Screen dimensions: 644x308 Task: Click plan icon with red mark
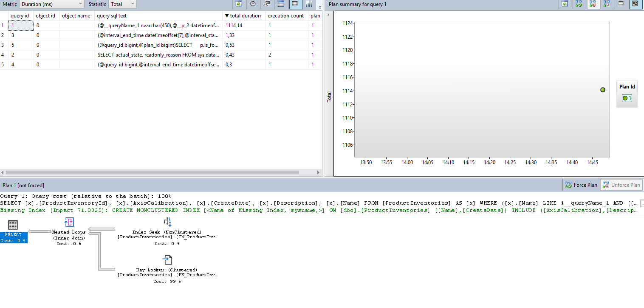(593, 4)
